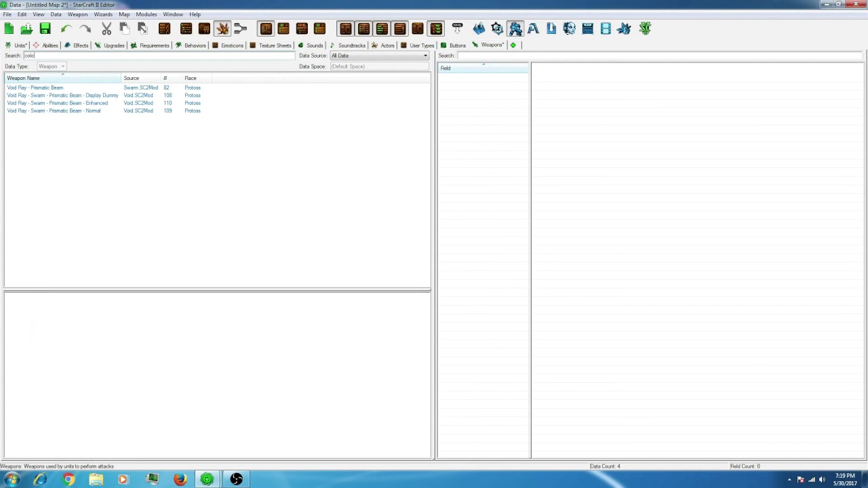Toggle the highlighted creature view toolbar icon
868x488 pixels.
point(222,28)
